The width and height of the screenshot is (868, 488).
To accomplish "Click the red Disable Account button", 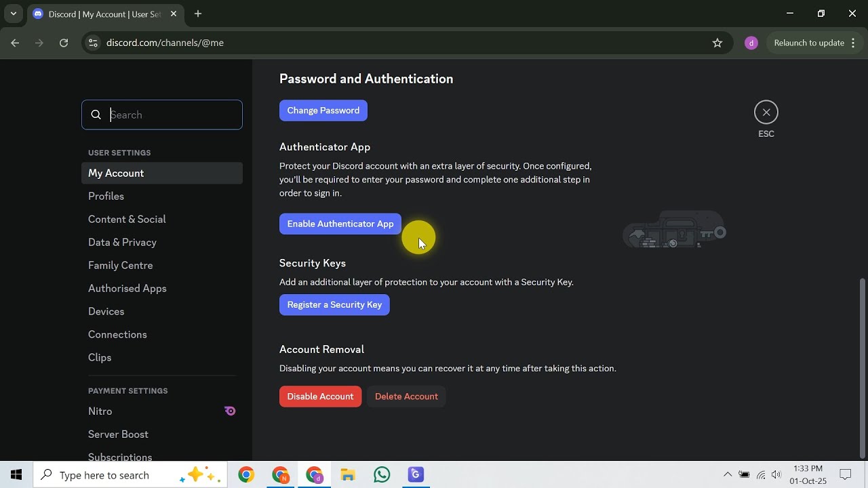I will 320,396.
